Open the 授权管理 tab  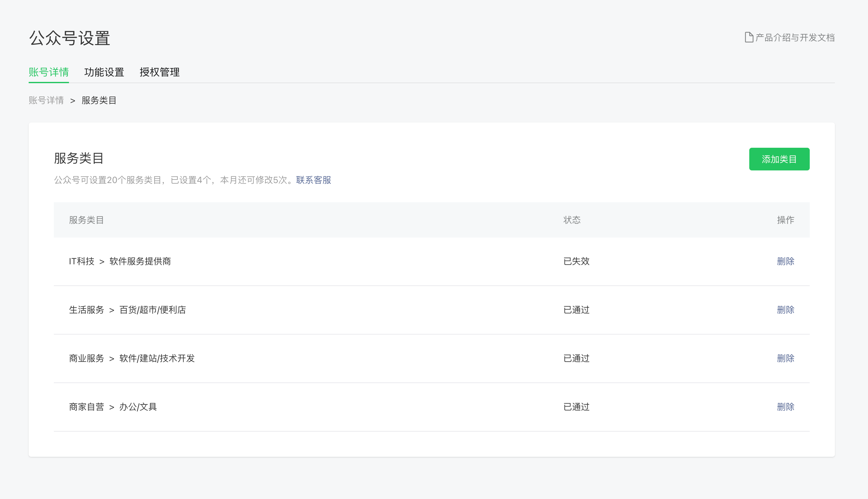click(x=160, y=72)
